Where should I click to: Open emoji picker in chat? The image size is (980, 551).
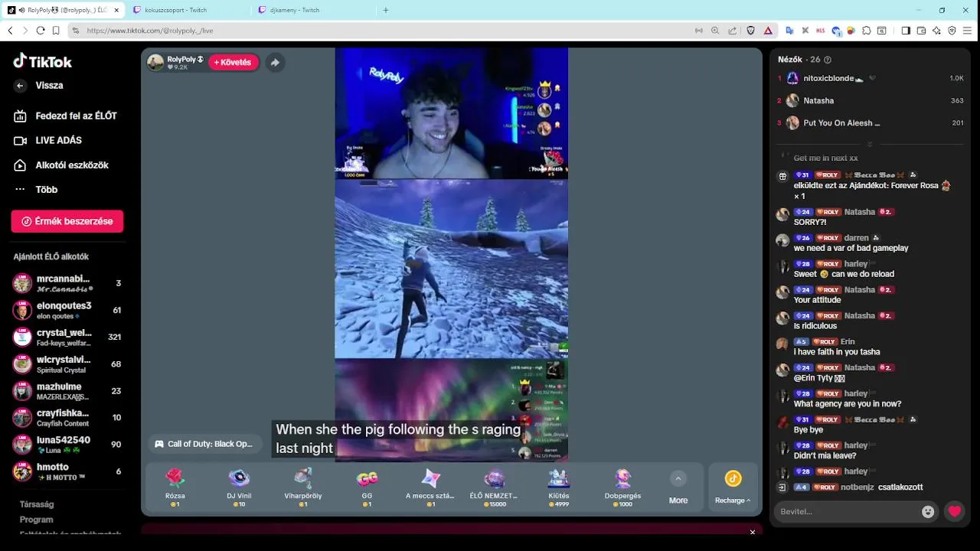pos(928,512)
